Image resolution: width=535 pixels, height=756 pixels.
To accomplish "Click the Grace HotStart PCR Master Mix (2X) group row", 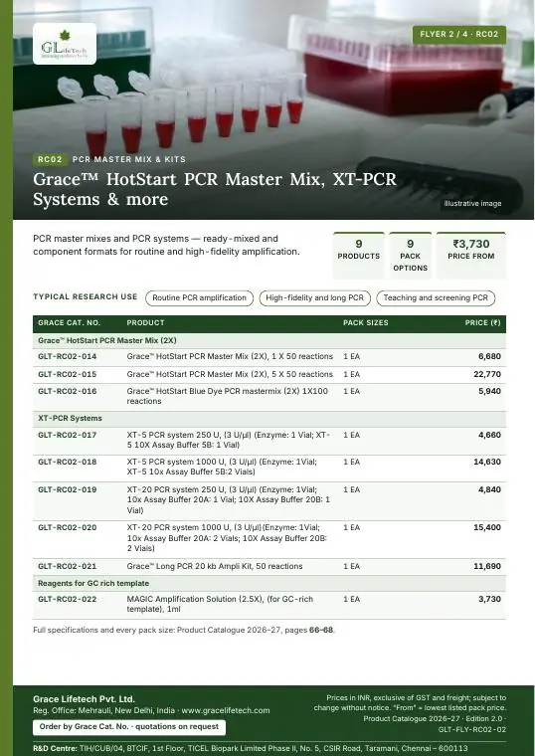I will pyautogui.click(x=269, y=340).
